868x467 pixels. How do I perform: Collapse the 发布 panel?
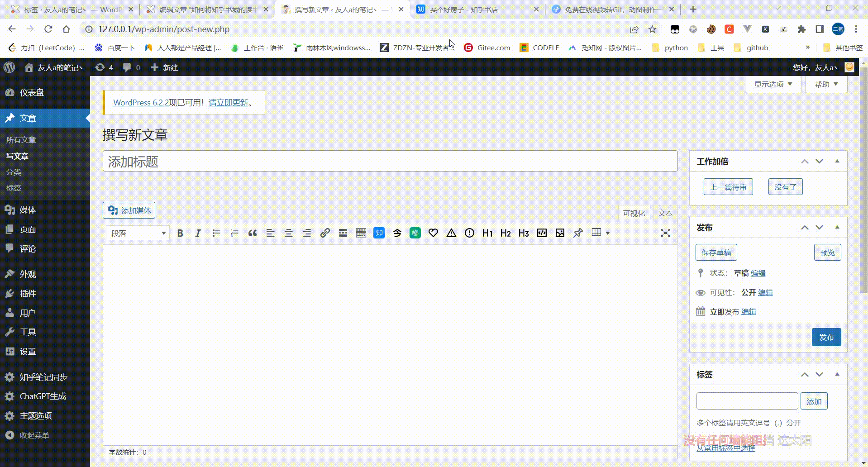[837, 228]
